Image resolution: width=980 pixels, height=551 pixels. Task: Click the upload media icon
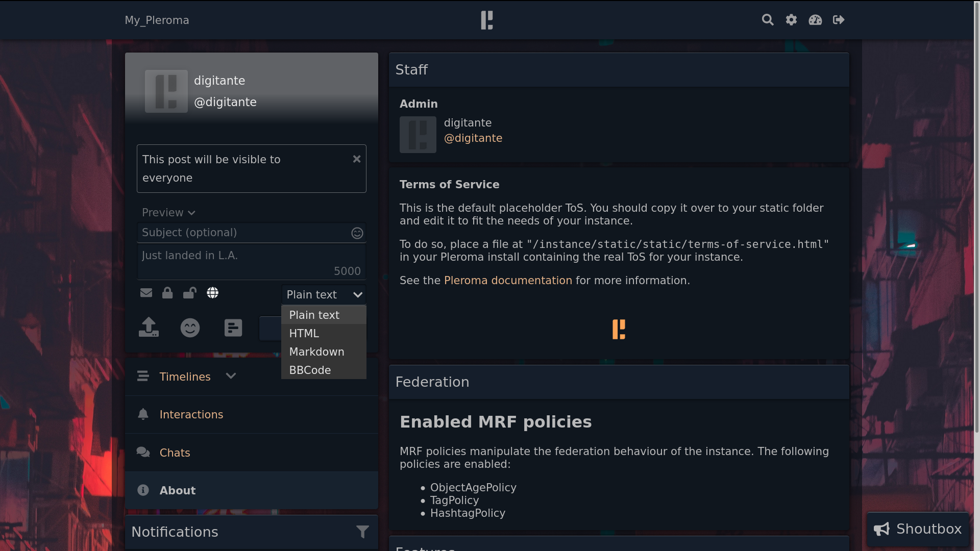pyautogui.click(x=149, y=328)
